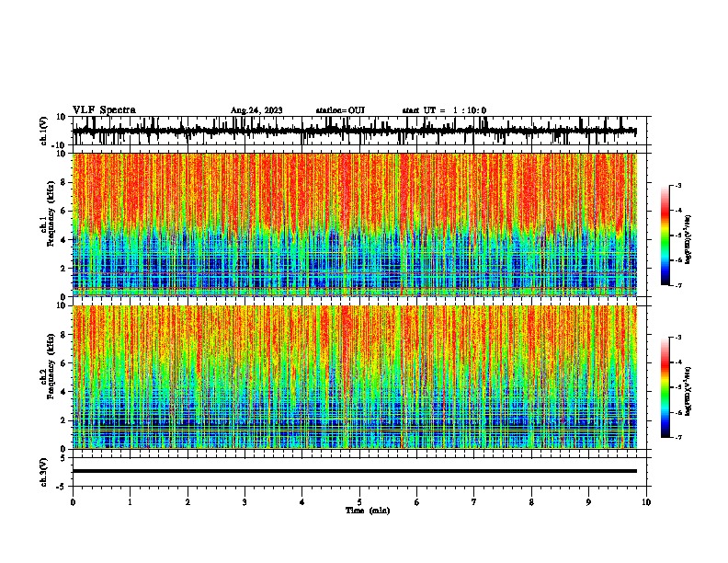Image resolution: width=728 pixels, height=563 pixels.
Task: Click the "8" kHz tick on ch.1 frequency axis
Action: [63, 182]
